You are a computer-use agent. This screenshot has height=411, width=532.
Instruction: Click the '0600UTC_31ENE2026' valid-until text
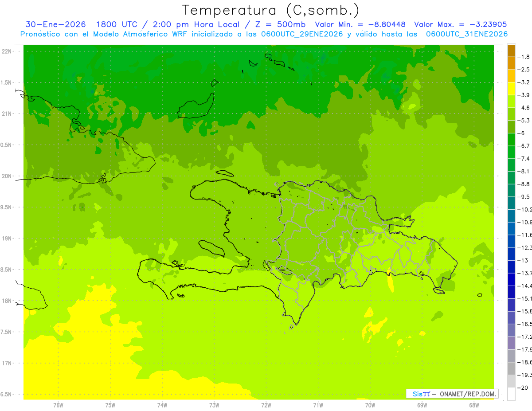[467, 34]
